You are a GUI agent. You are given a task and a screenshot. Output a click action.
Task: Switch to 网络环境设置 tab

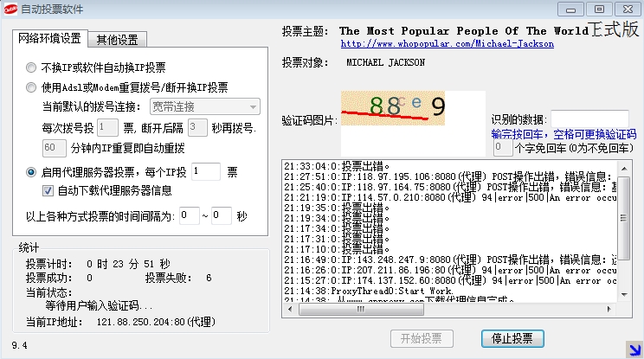(x=49, y=39)
